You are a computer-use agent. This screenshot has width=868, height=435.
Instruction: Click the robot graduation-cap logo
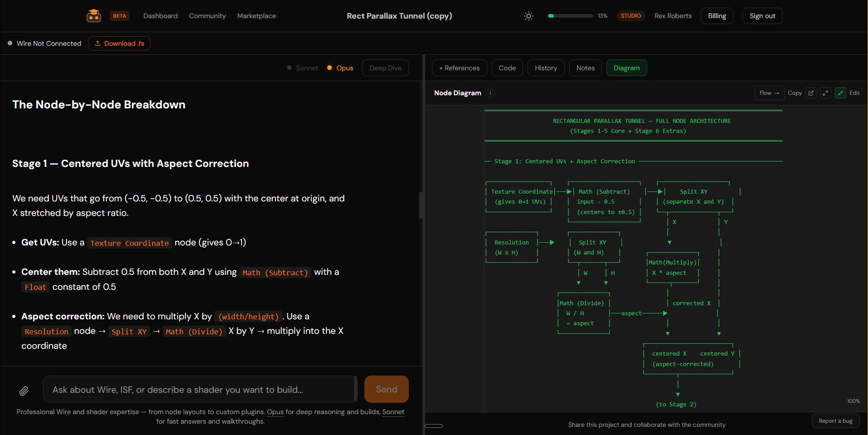[94, 16]
